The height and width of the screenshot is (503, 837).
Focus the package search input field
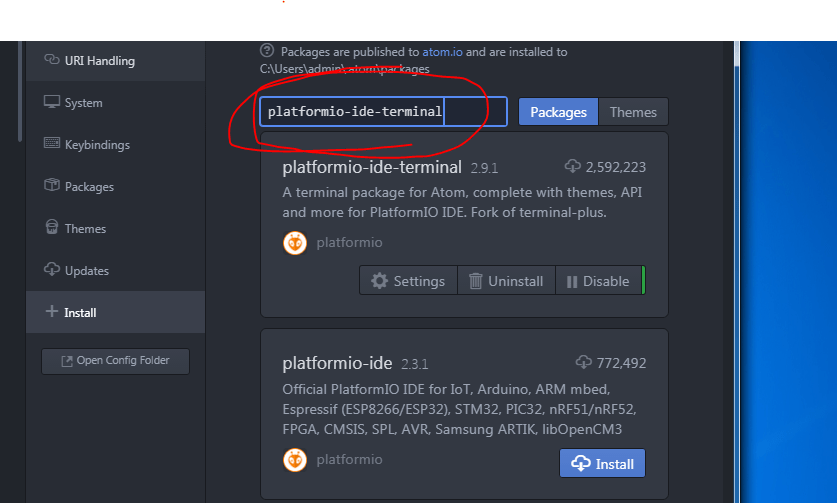coord(383,112)
